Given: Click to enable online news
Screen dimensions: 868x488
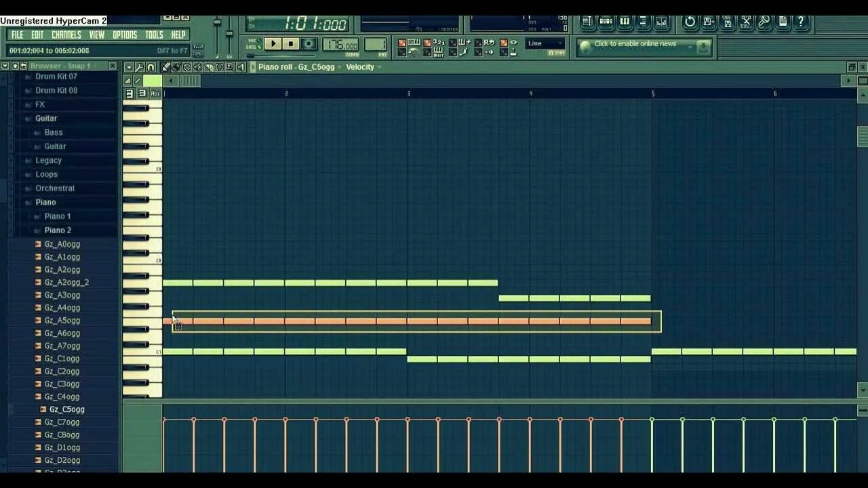Looking at the screenshot, I should click(x=635, y=44).
